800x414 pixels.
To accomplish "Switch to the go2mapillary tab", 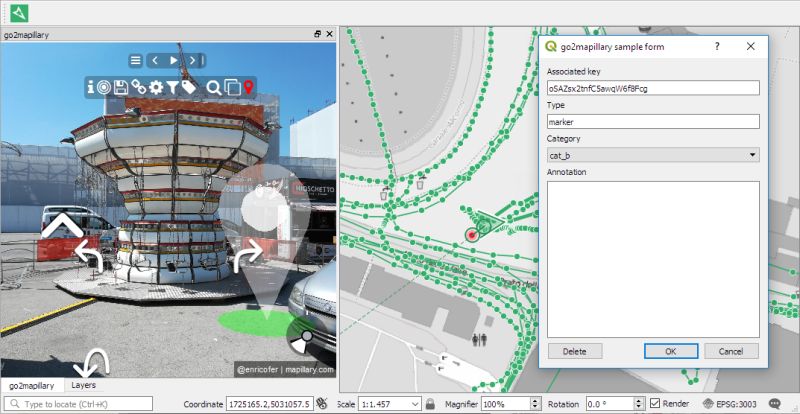I will click(x=32, y=385).
